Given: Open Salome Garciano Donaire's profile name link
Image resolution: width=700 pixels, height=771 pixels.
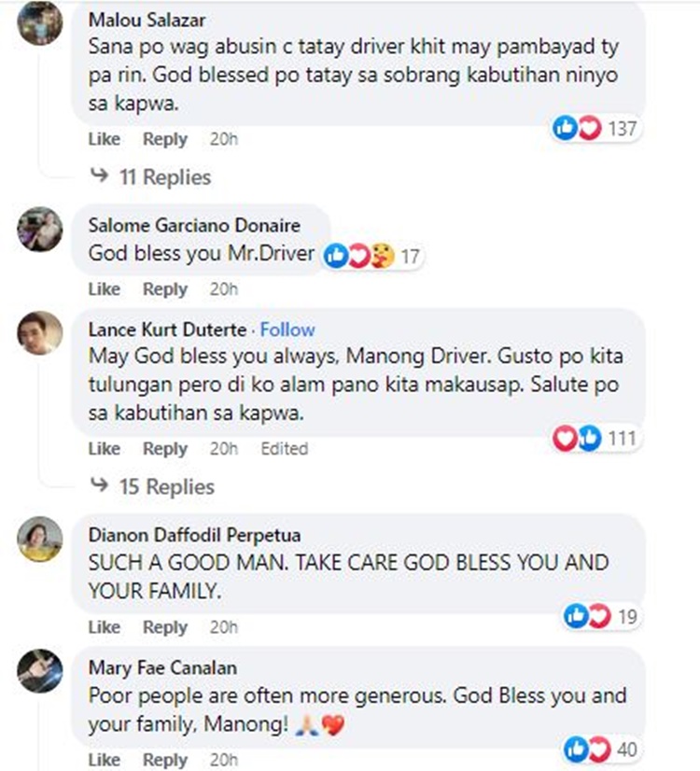Looking at the screenshot, I should pos(194,225).
